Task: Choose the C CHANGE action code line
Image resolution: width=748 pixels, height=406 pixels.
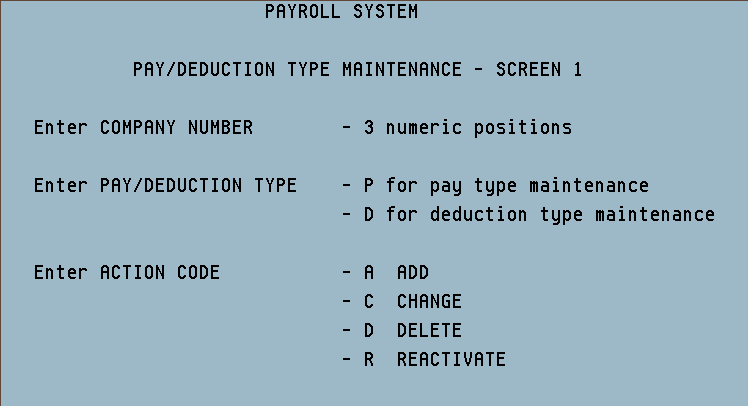Action: tap(402, 302)
